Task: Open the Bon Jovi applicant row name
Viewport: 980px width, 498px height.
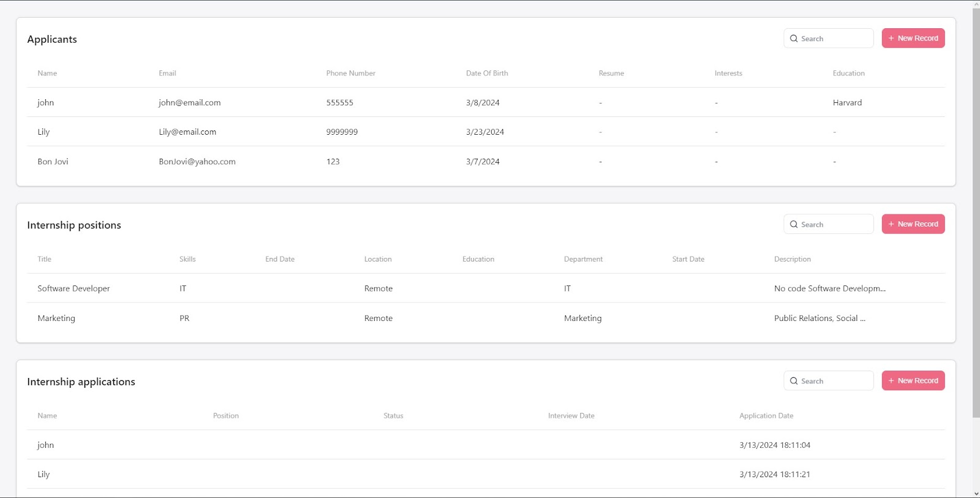Action: [53, 162]
